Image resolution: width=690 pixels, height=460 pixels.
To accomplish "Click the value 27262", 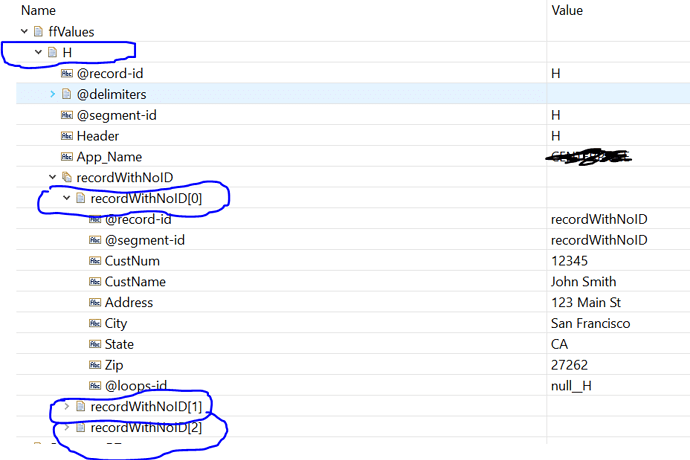I will tap(569, 365).
